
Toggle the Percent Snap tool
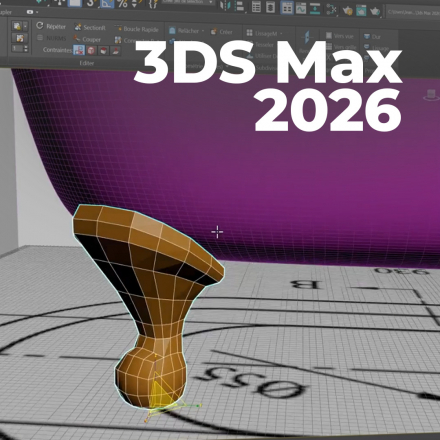point(122,3)
